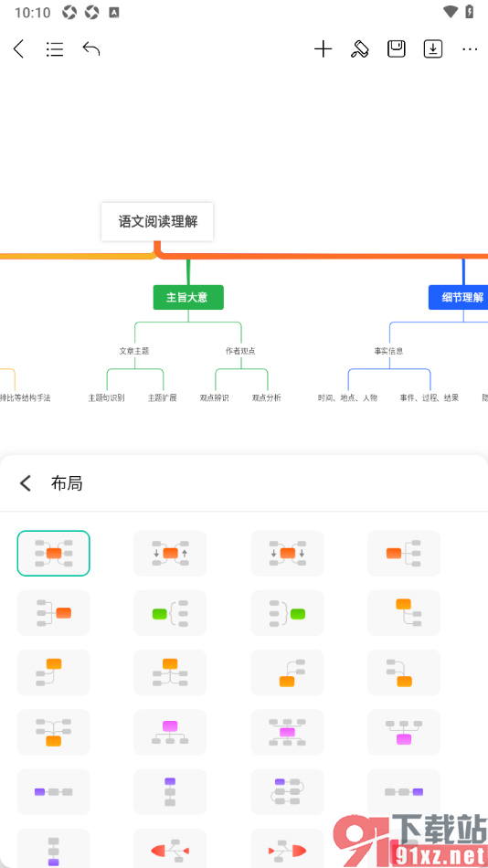Go back from the 布局 panel
Screen dimensions: 488x868
point(26,483)
